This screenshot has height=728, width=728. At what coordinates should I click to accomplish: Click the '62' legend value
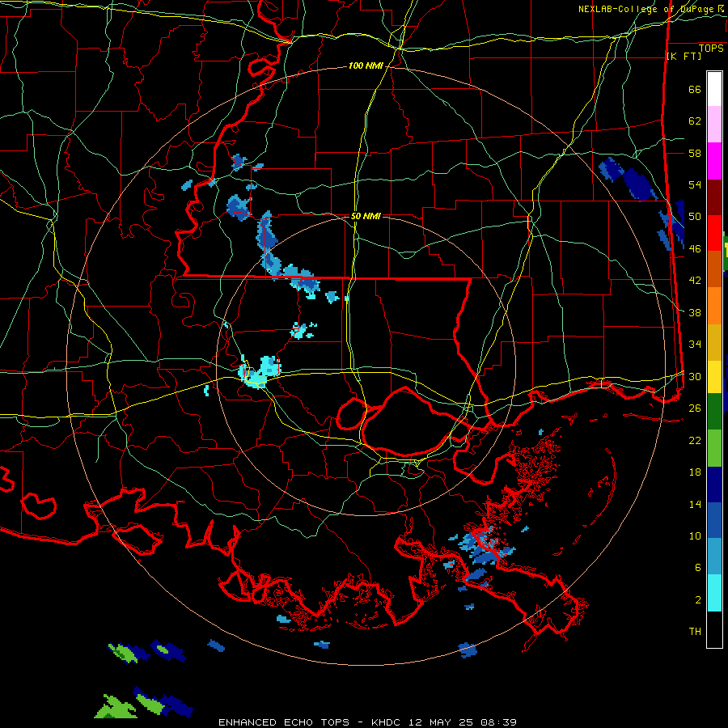(695, 121)
